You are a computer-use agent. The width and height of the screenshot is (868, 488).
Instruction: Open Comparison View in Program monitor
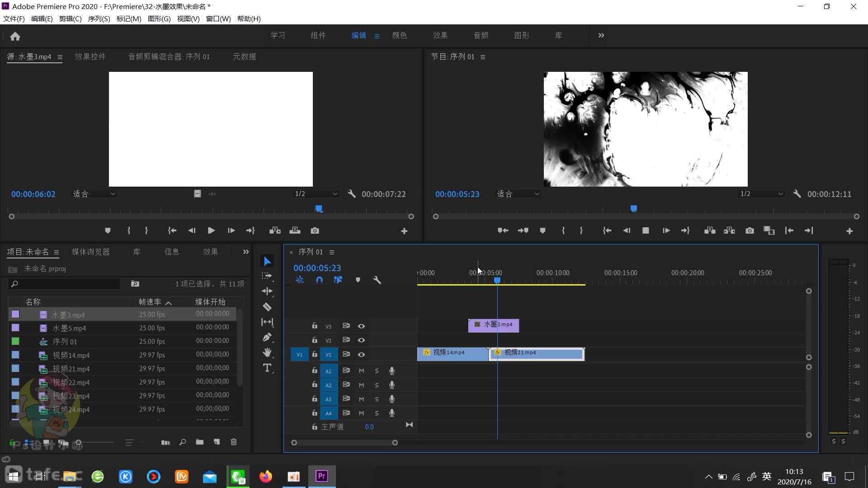coord(769,230)
